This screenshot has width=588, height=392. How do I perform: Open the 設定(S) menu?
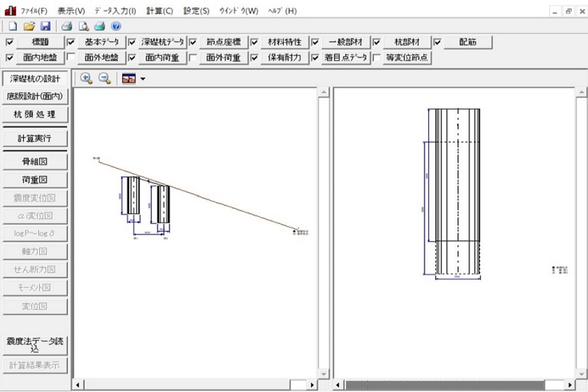pos(196,11)
